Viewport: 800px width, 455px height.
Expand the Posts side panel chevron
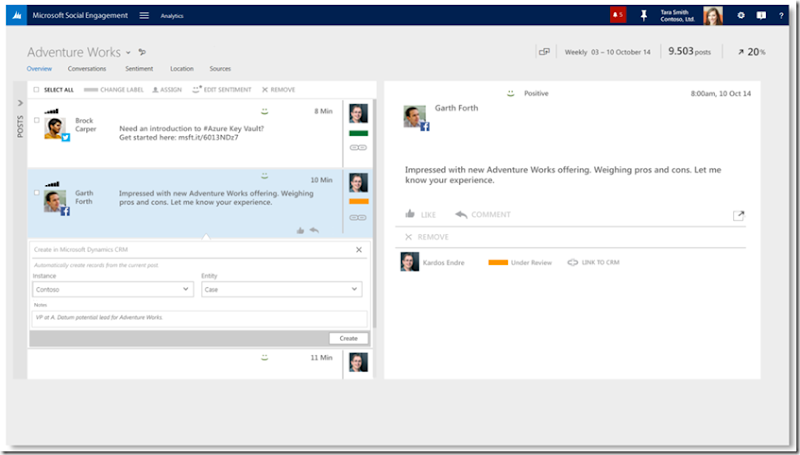[20, 103]
